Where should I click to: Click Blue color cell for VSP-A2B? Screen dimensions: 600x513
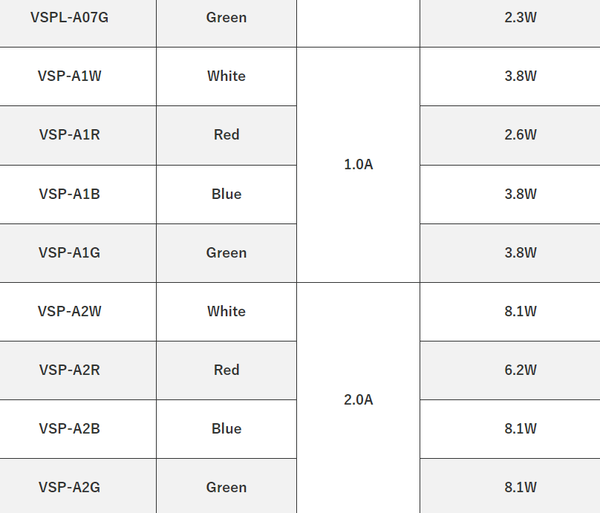pos(226,429)
